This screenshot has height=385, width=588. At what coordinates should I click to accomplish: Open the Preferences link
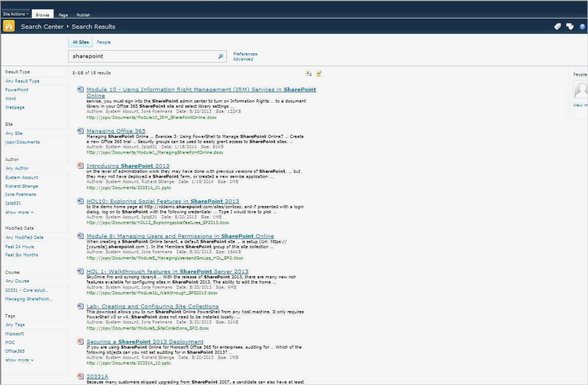(x=245, y=54)
